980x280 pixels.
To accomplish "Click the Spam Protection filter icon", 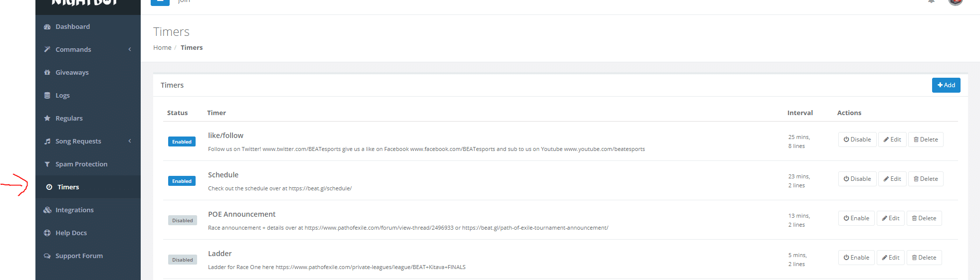I will coord(47,164).
